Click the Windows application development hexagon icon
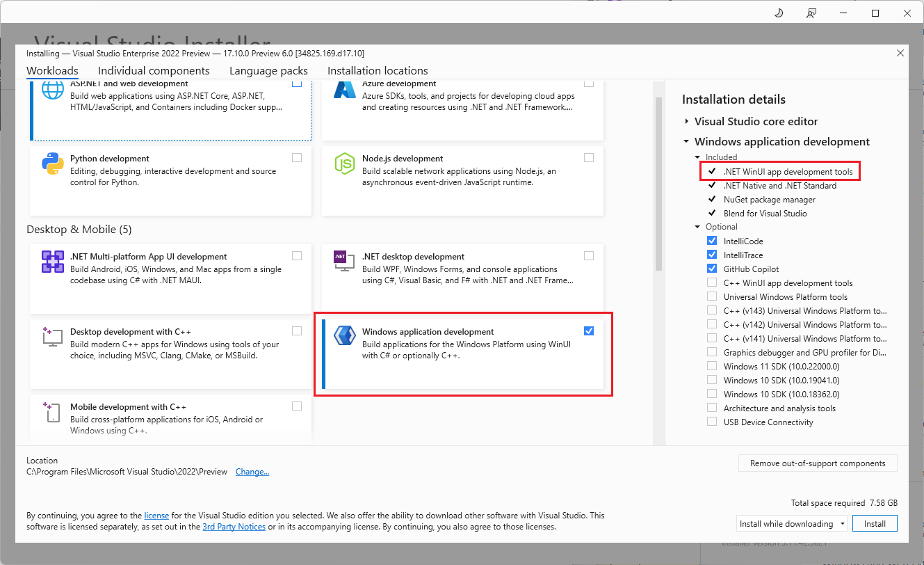 (x=344, y=335)
